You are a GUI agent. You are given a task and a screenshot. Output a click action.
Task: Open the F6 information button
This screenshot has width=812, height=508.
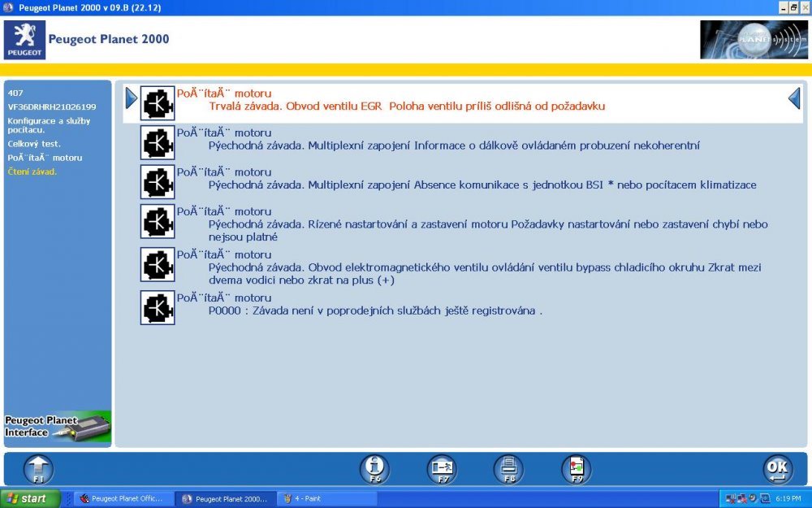(x=374, y=470)
